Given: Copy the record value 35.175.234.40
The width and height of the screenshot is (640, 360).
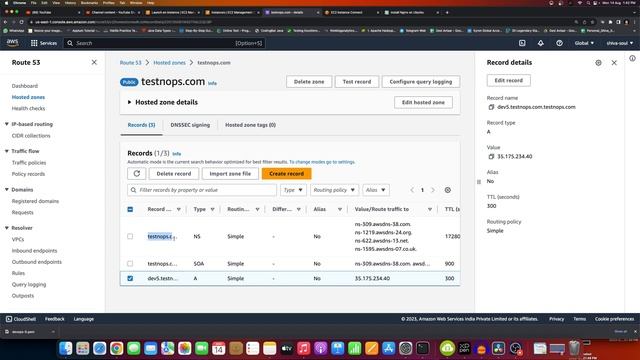Looking at the screenshot, I should (491, 156).
